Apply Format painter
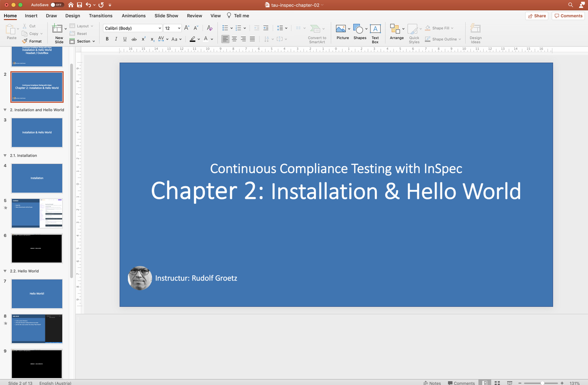The height and width of the screenshot is (385, 588). (x=31, y=41)
